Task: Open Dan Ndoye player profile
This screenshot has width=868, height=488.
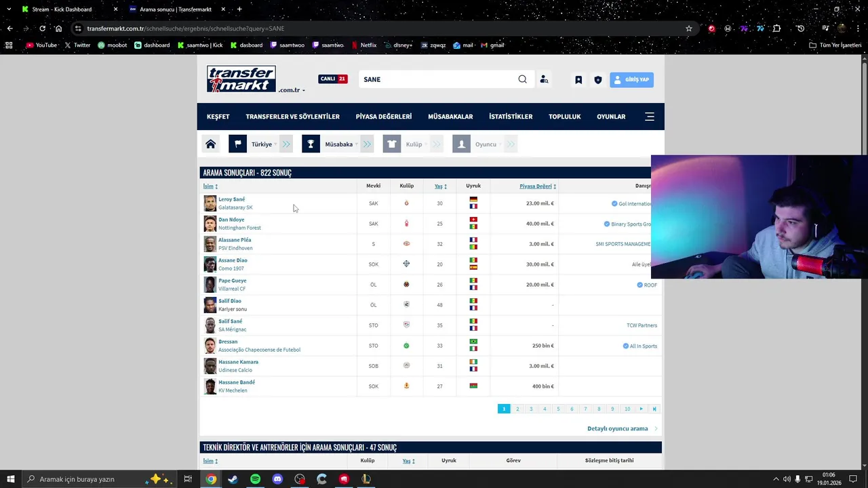Action: tap(231, 220)
